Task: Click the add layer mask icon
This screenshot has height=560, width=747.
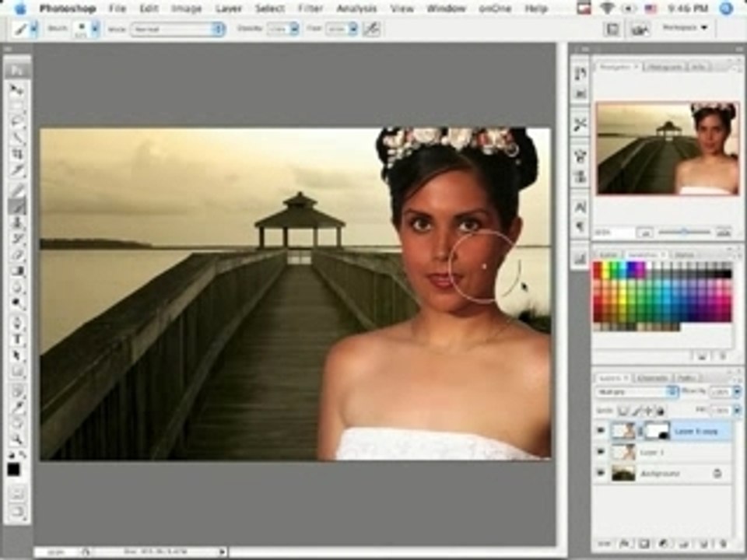Action: tap(644, 544)
